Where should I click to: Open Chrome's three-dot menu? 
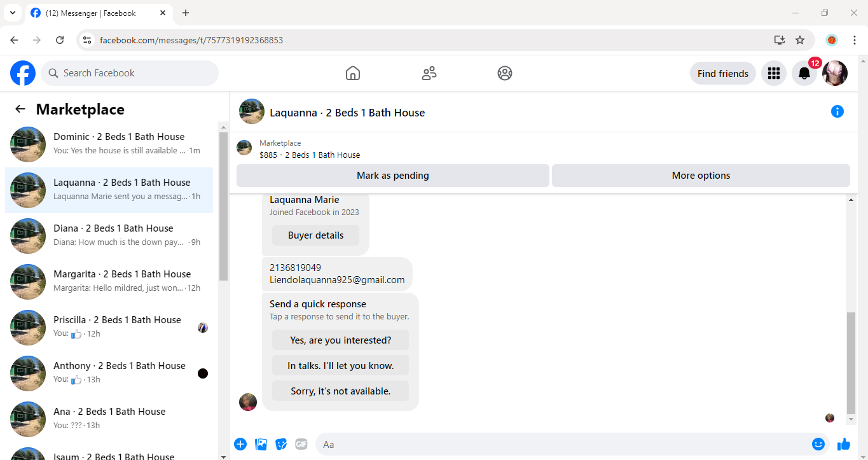pos(855,40)
